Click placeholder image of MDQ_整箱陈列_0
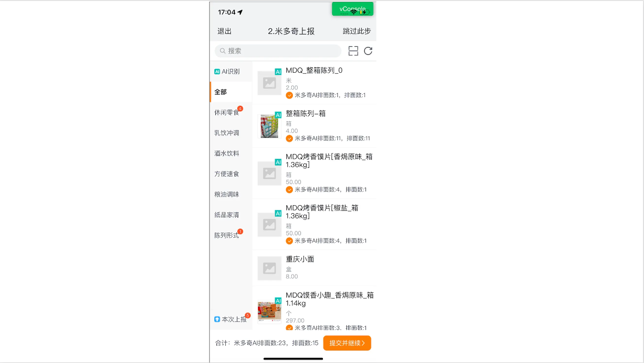The image size is (644, 363). [269, 83]
